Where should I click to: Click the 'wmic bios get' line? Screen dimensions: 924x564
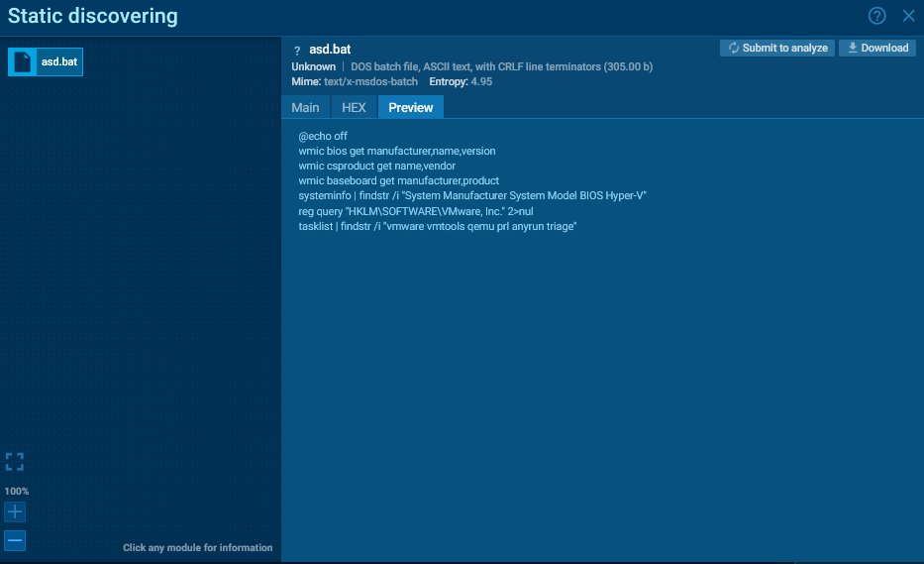tap(396, 151)
